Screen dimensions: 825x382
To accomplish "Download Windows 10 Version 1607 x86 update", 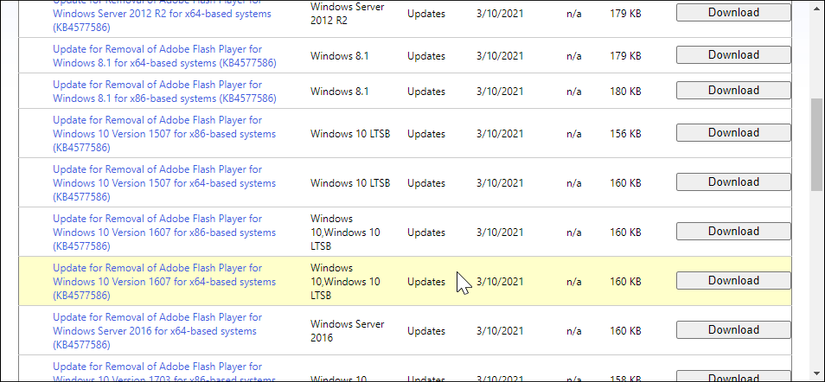I will (x=733, y=232).
